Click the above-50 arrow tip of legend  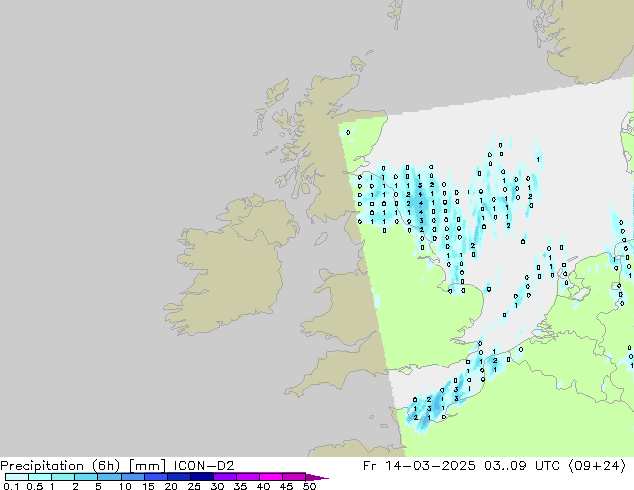tap(317, 478)
